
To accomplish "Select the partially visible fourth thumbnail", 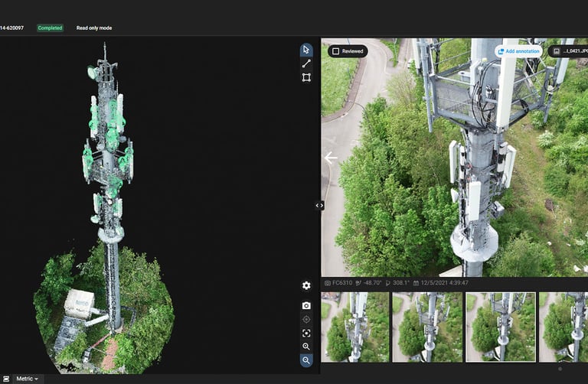I will pyautogui.click(x=563, y=327).
